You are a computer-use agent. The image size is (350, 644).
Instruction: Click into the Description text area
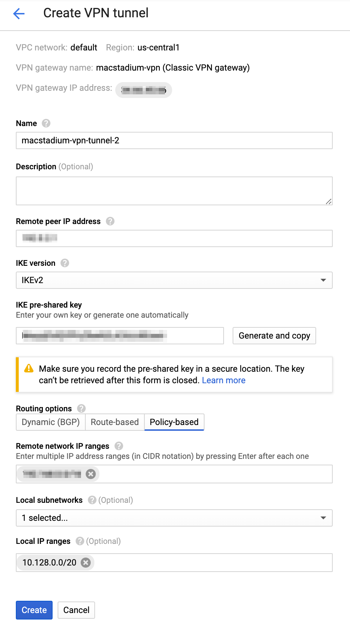(174, 191)
